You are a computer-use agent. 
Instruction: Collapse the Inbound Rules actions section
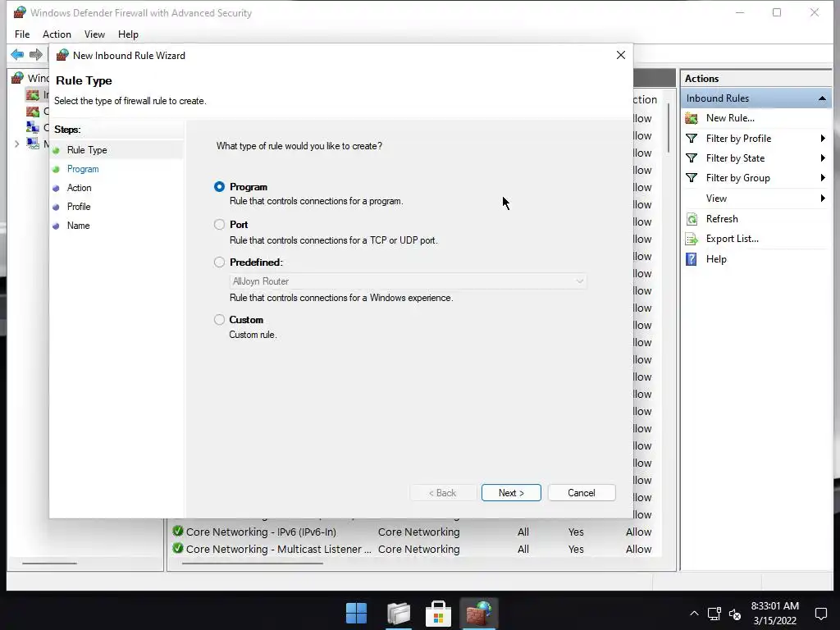pyautogui.click(x=822, y=98)
